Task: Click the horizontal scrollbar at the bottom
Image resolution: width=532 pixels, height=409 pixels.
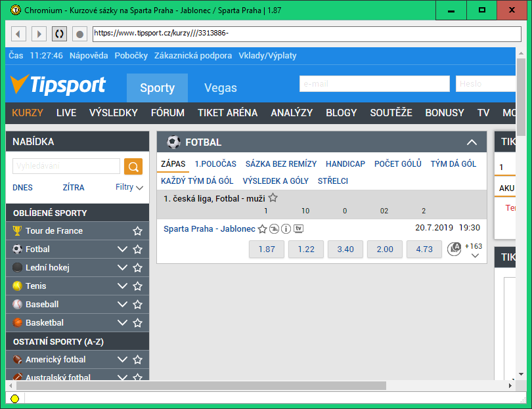Action: (x=201, y=385)
